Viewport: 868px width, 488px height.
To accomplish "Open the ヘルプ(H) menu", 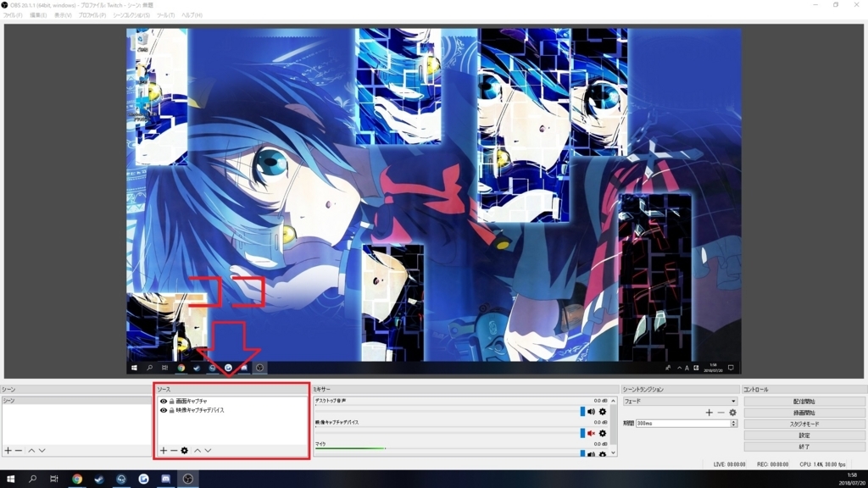I will pos(192,15).
